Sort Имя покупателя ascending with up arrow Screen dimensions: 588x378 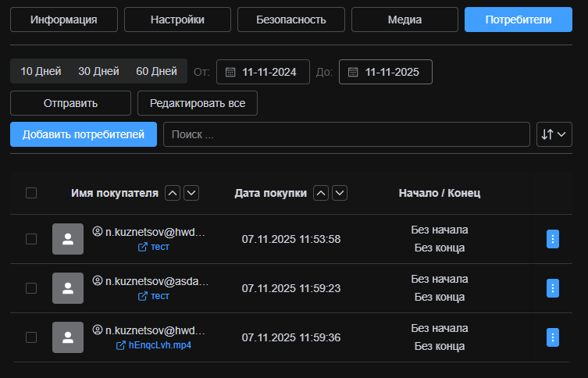(173, 193)
